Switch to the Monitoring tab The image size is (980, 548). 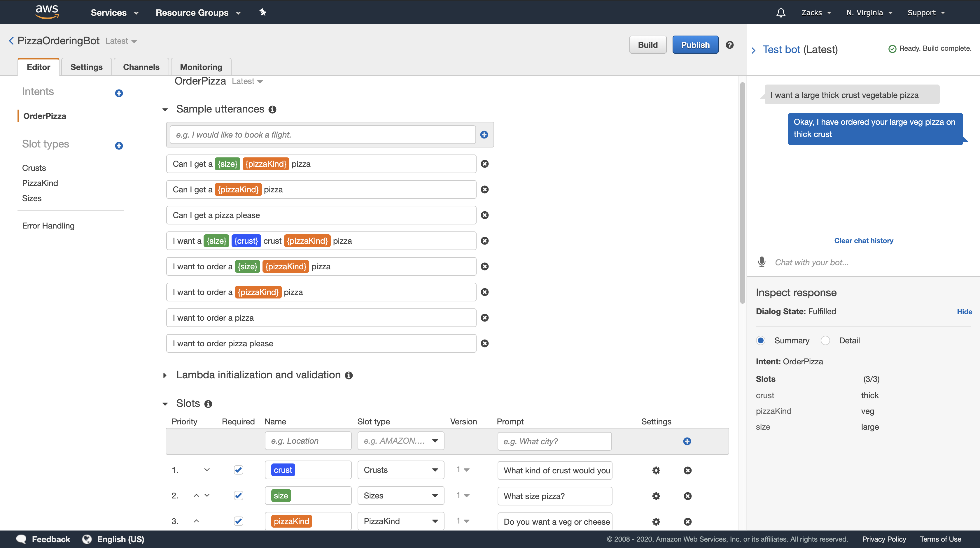[x=201, y=67]
